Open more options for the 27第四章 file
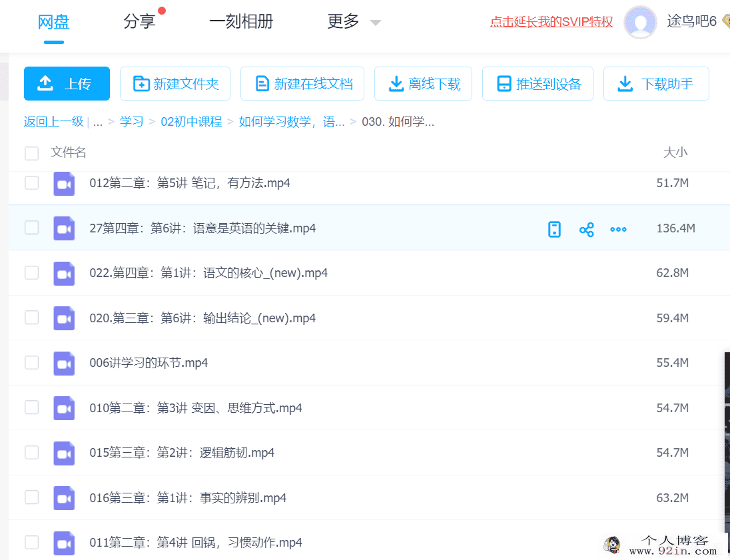This screenshot has height=560, width=730. (618, 229)
